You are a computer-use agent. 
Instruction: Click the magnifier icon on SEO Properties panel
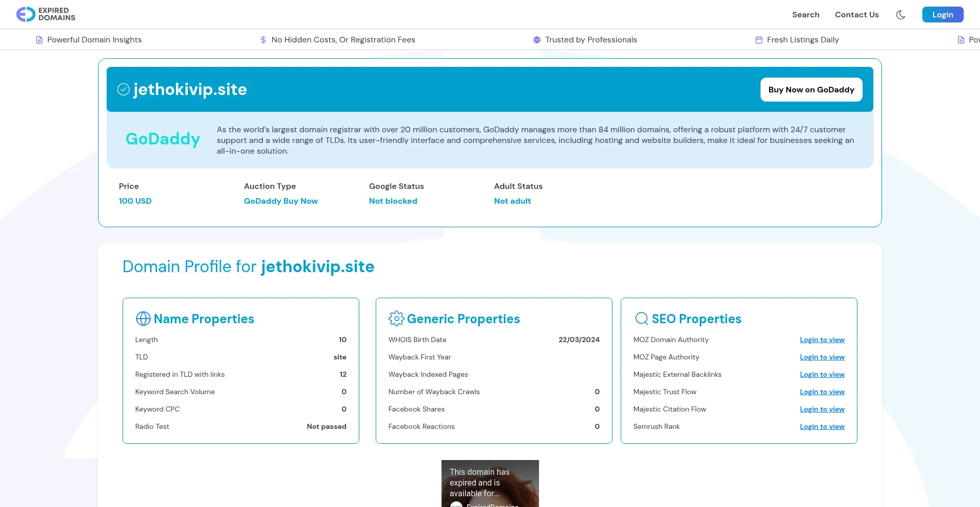click(641, 318)
